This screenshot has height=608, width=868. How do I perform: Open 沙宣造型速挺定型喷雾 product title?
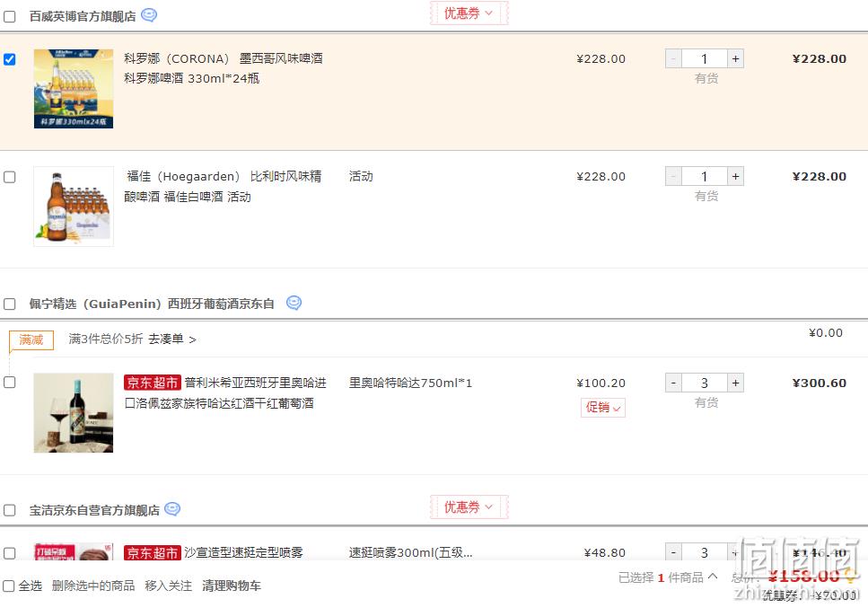point(243,552)
